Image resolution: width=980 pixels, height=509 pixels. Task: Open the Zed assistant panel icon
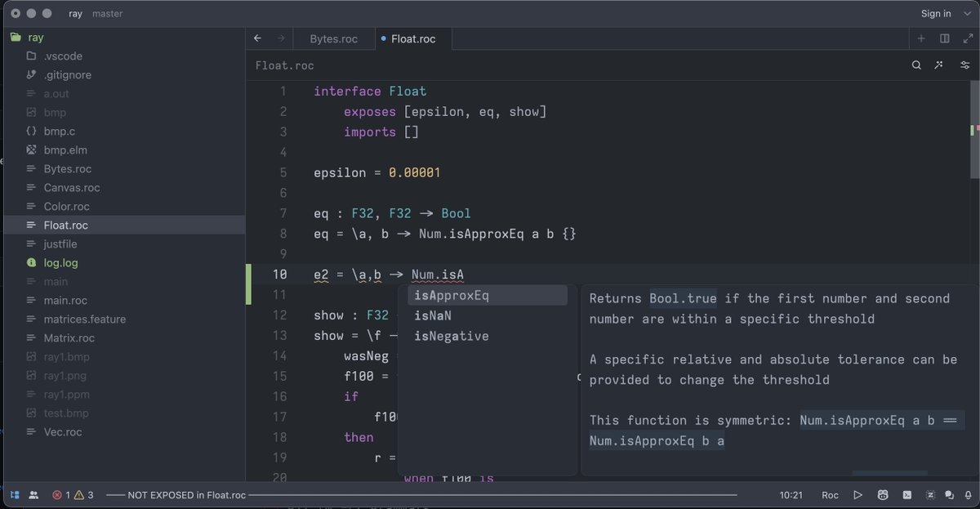[x=930, y=495]
